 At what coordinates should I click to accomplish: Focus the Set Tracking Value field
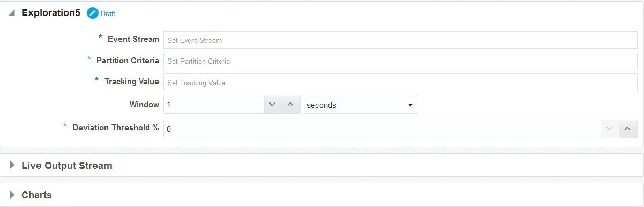[x=400, y=83]
